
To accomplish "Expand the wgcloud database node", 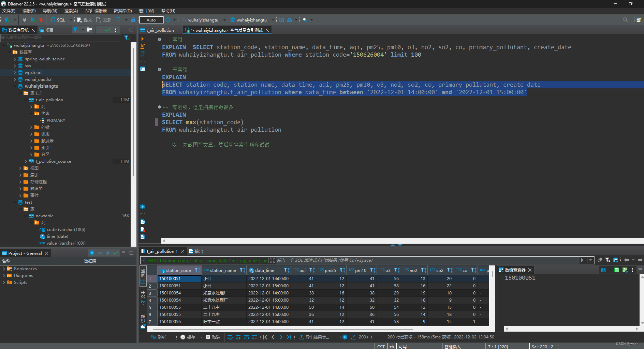I will [x=15, y=73].
